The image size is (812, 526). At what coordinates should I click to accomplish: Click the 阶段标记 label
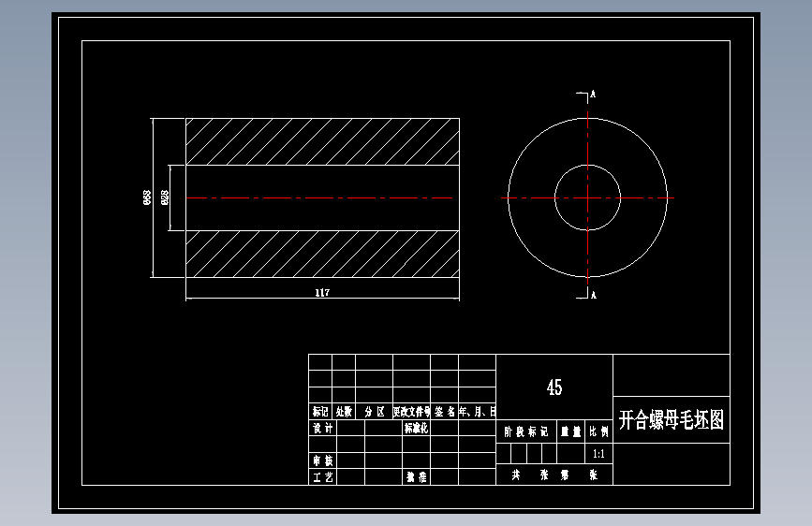[526, 431]
